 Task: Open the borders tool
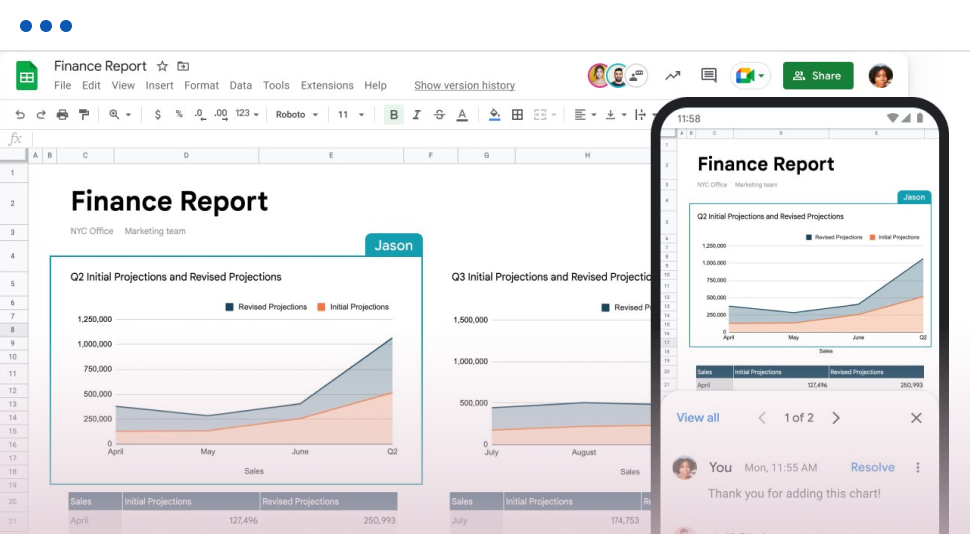pyautogui.click(x=517, y=115)
